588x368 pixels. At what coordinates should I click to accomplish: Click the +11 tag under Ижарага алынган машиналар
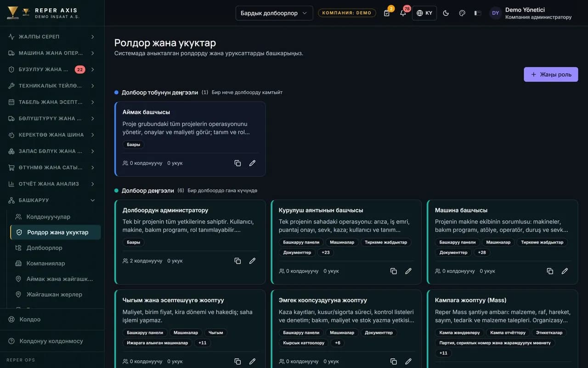203,343
